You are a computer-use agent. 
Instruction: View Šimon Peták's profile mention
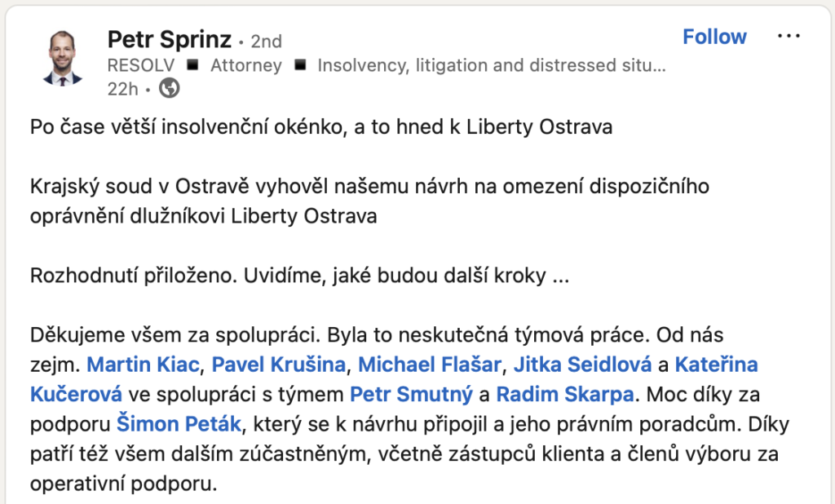click(x=179, y=424)
